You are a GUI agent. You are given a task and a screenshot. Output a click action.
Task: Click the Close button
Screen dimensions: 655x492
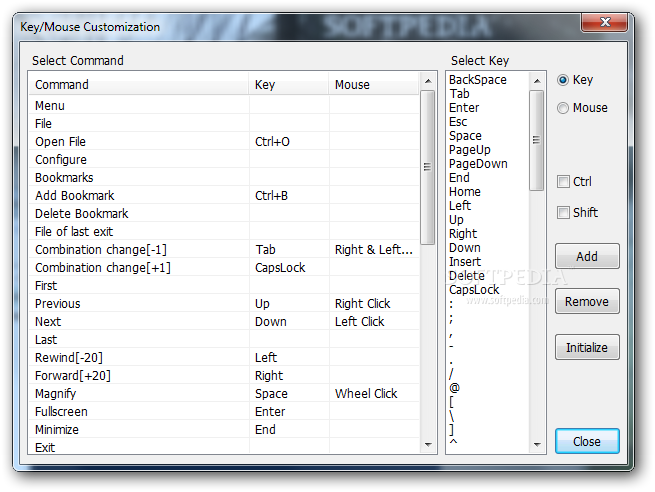coord(587,441)
